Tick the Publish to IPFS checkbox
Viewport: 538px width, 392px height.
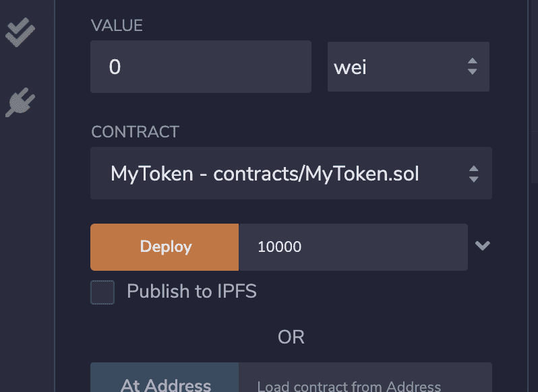point(102,292)
